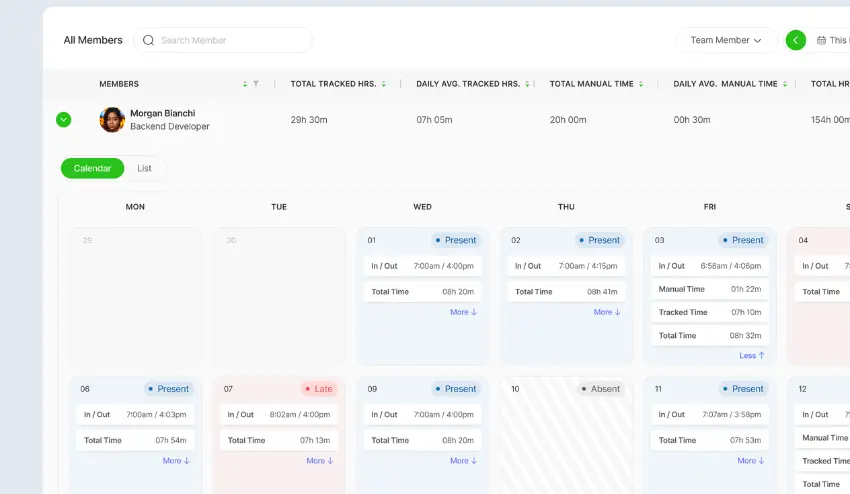Click the FRI column header
Screen dimensions: 850x494
click(710, 207)
